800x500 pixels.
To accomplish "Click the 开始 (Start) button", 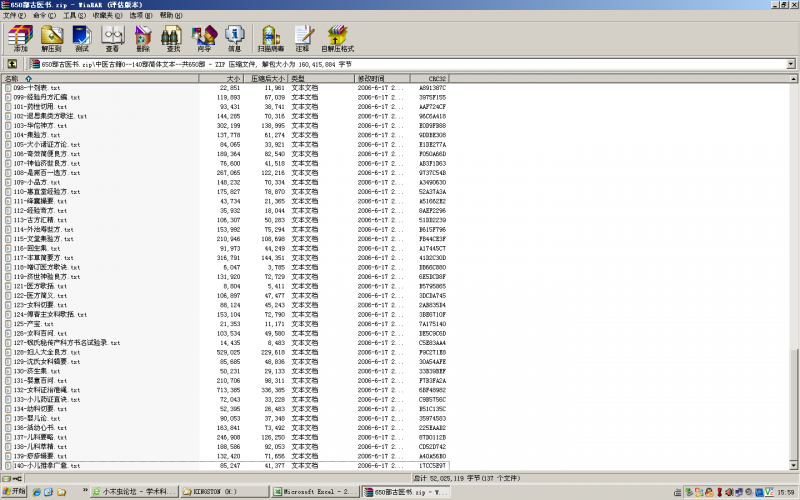I will pos(14,492).
